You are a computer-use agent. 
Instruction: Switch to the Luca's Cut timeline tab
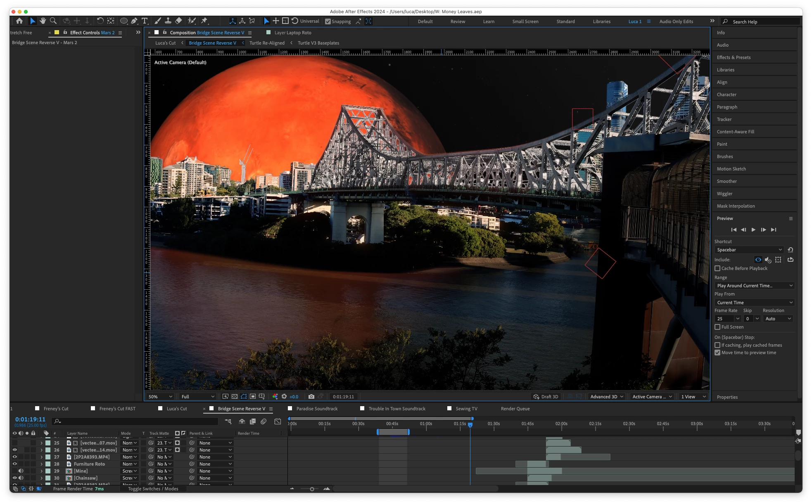click(x=176, y=409)
